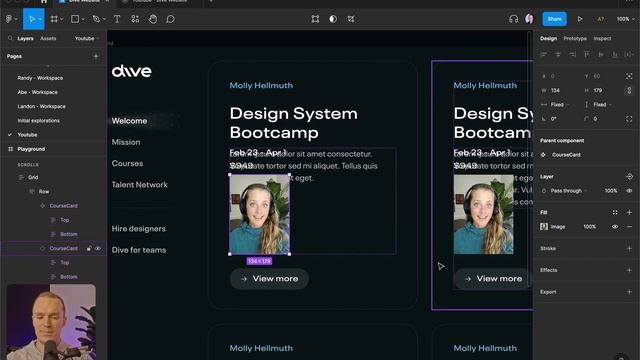This screenshot has width=640, height=360.
Task: Click the Image fill thumbnail swatch
Action: 544,227
